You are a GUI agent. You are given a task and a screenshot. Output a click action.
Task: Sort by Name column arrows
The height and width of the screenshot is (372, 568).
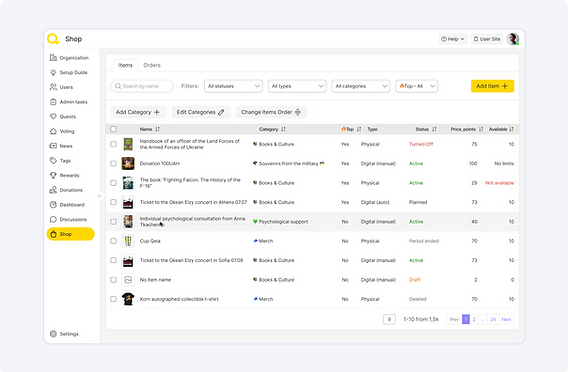pyautogui.click(x=157, y=129)
